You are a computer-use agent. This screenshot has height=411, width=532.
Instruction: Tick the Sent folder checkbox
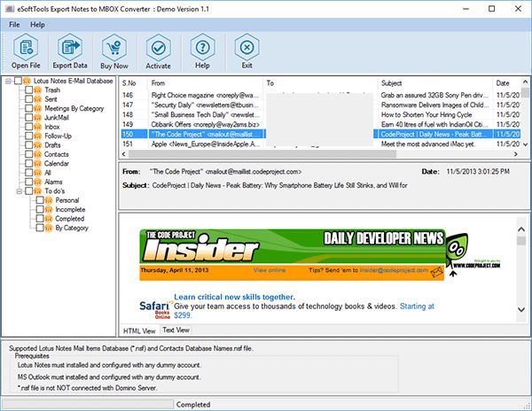click(29, 99)
